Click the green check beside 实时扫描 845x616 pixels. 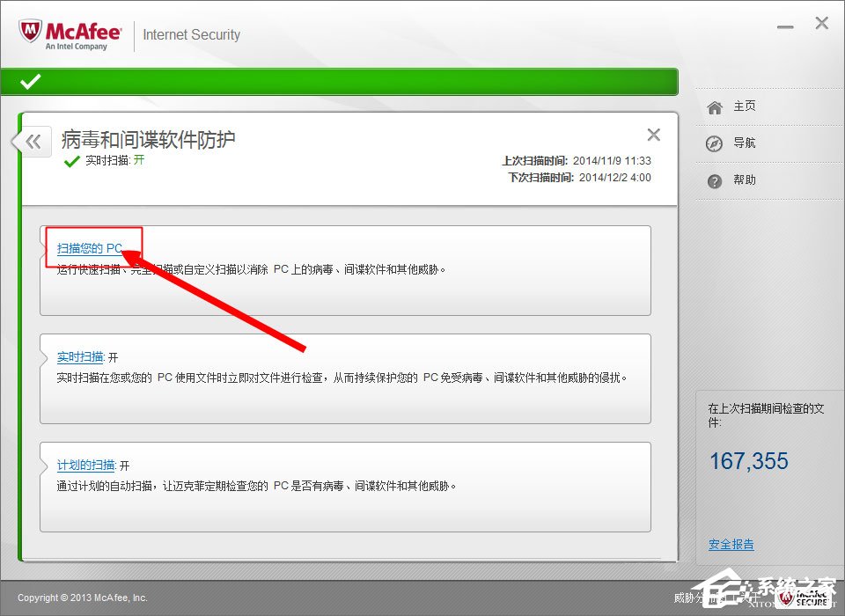click(70, 163)
